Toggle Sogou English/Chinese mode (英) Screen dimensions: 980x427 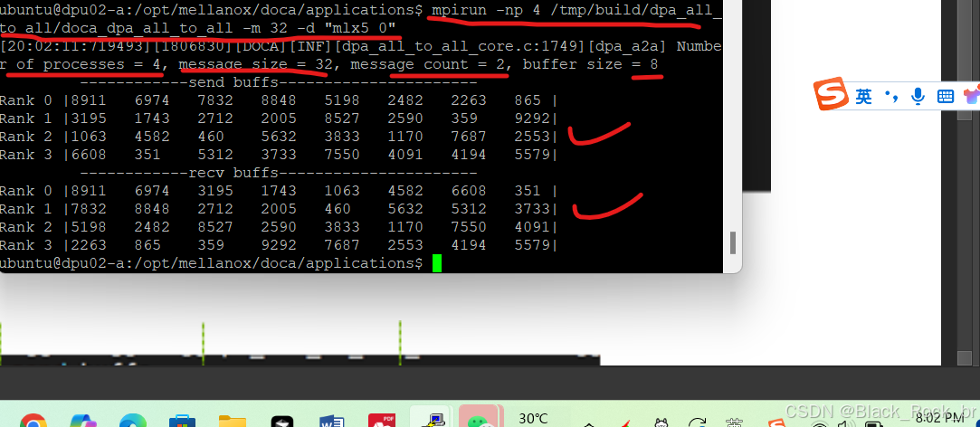click(x=864, y=96)
